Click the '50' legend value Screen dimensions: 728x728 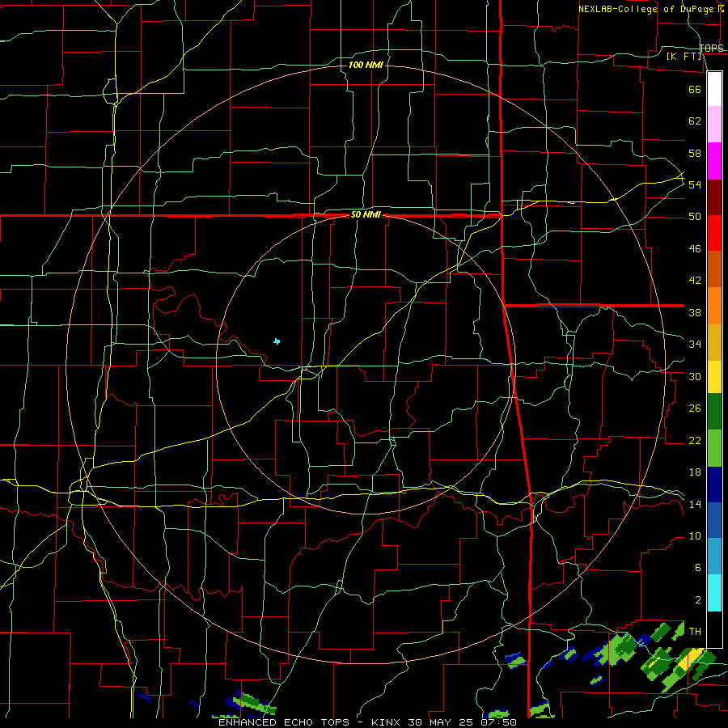coord(695,217)
